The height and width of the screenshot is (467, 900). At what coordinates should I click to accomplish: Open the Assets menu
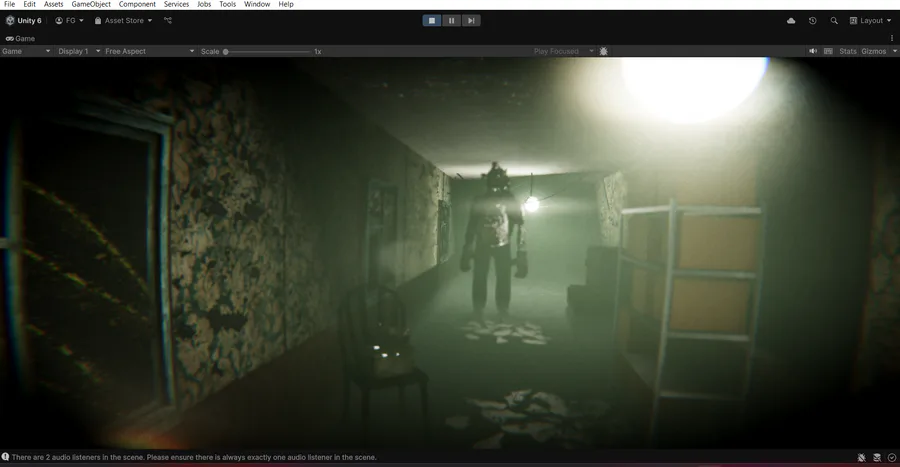pyautogui.click(x=53, y=4)
